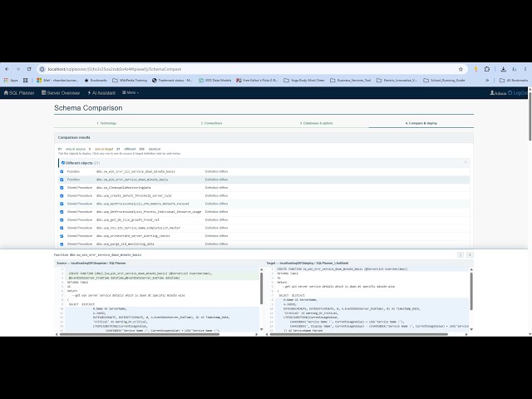Image resolution: width=532 pixels, height=399 pixels.
Task: Toggle the Different objects group checkbox
Action: tap(63, 163)
